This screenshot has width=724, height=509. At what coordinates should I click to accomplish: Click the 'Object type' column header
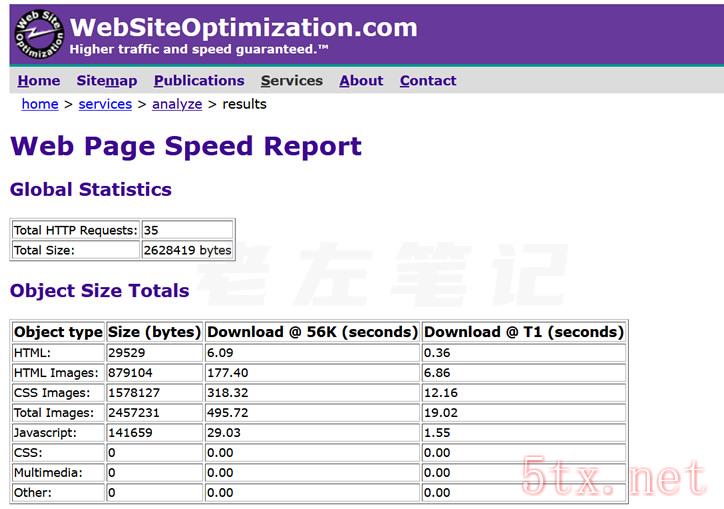point(58,332)
